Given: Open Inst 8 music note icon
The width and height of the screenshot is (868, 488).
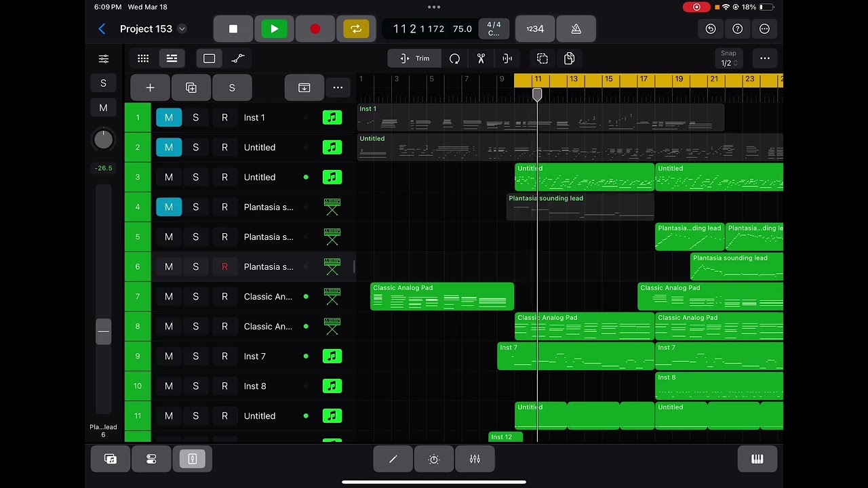Looking at the screenshot, I should pyautogui.click(x=332, y=386).
